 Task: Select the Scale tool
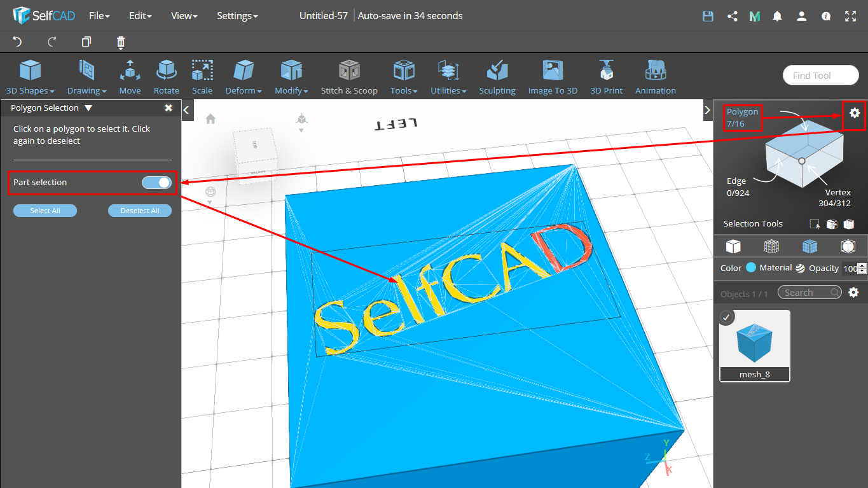(x=202, y=76)
